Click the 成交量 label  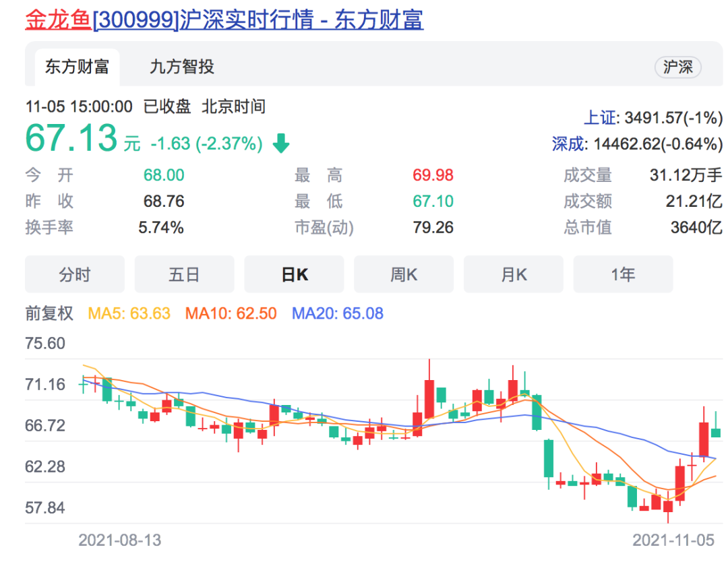pyautogui.click(x=588, y=175)
